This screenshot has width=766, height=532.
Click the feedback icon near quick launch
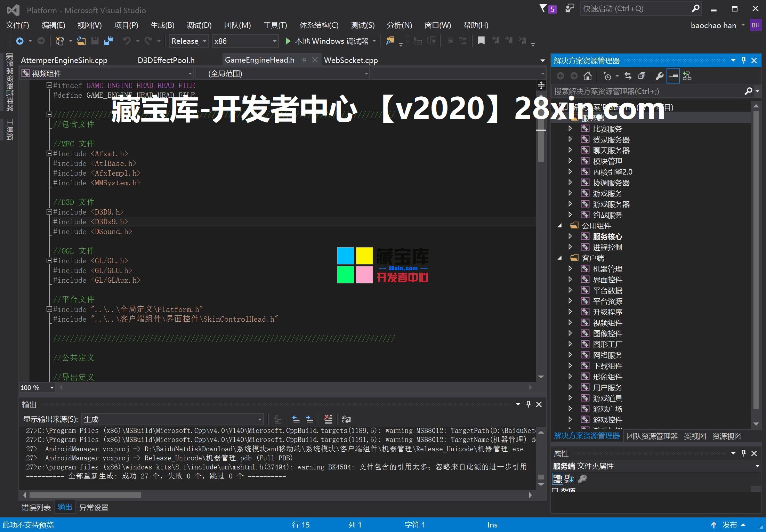click(x=570, y=8)
